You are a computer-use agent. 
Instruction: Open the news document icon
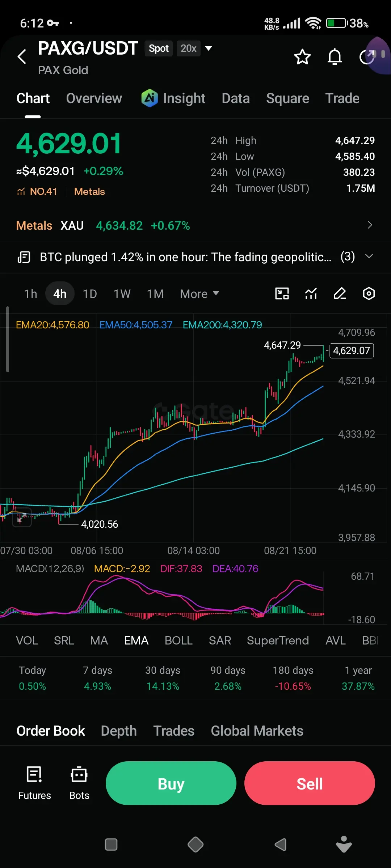(x=24, y=257)
